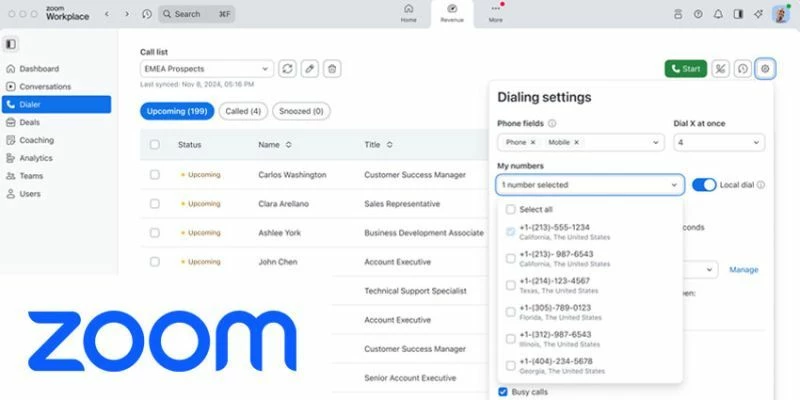Collapse the sidebar with panel icon
The image size is (800, 400).
(x=11, y=44)
